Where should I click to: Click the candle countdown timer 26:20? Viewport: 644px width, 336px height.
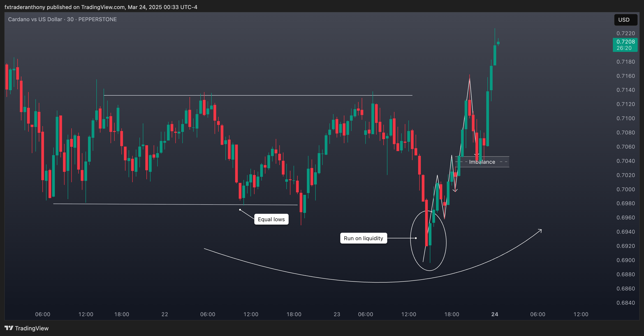[x=624, y=48]
